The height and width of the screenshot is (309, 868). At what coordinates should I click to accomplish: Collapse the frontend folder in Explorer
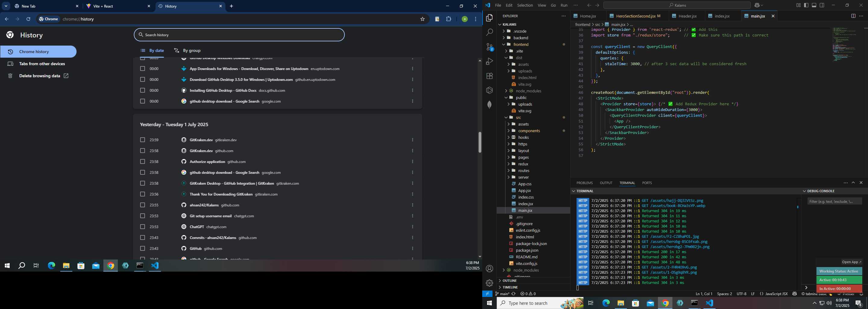pyautogui.click(x=503, y=45)
